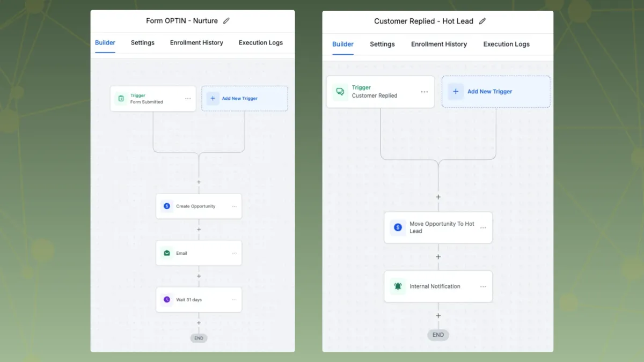Open options menu for Wait 31 days step

click(235, 300)
